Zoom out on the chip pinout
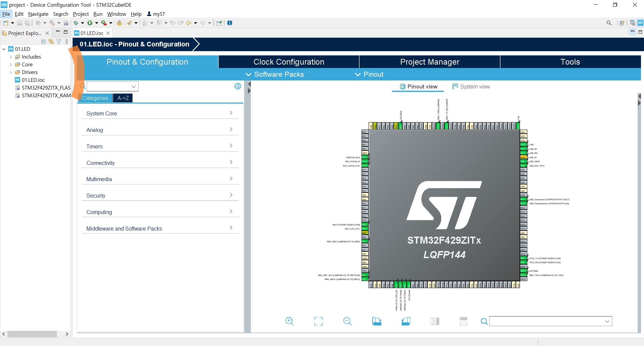Screen dimensions: 644x346 pyautogui.click(x=347, y=321)
